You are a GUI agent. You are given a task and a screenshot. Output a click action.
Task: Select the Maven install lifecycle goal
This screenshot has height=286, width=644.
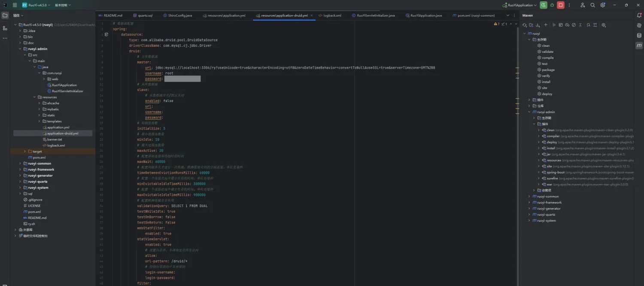(x=544, y=81)
